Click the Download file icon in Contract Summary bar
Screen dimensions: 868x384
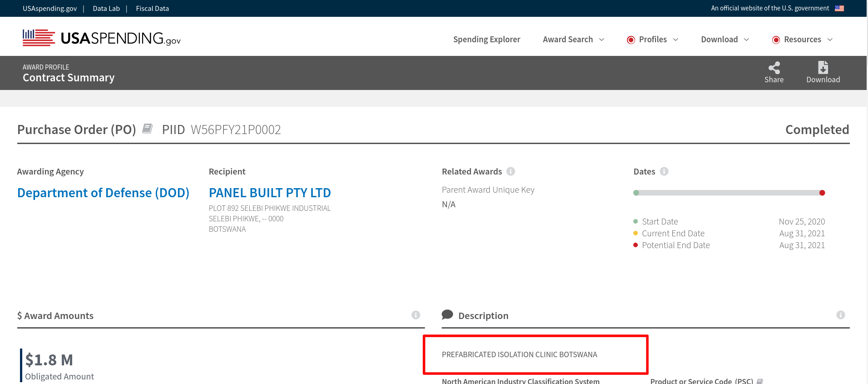pos(823,67)
